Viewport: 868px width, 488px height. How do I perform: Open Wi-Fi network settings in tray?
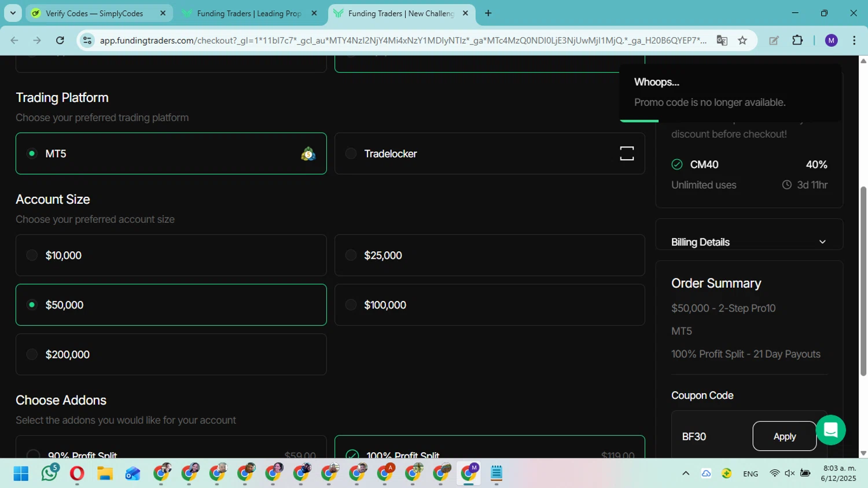(774, 474)
